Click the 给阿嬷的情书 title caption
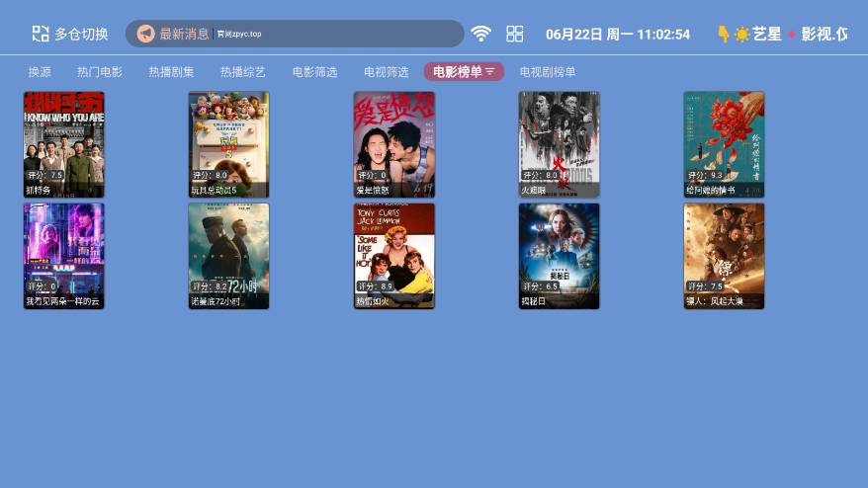Image resolution: width=868 pixels, height=488 pixels. (x=710, y=191)
